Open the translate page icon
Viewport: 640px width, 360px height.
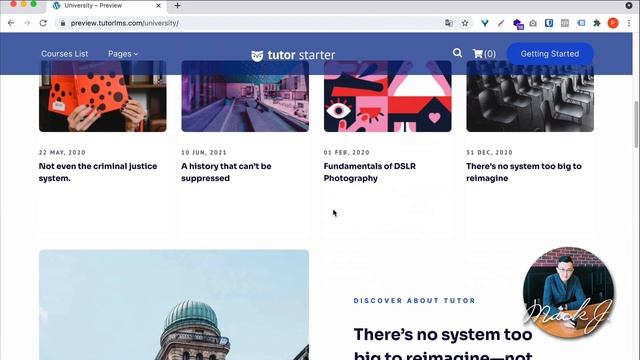pos(449,23)
